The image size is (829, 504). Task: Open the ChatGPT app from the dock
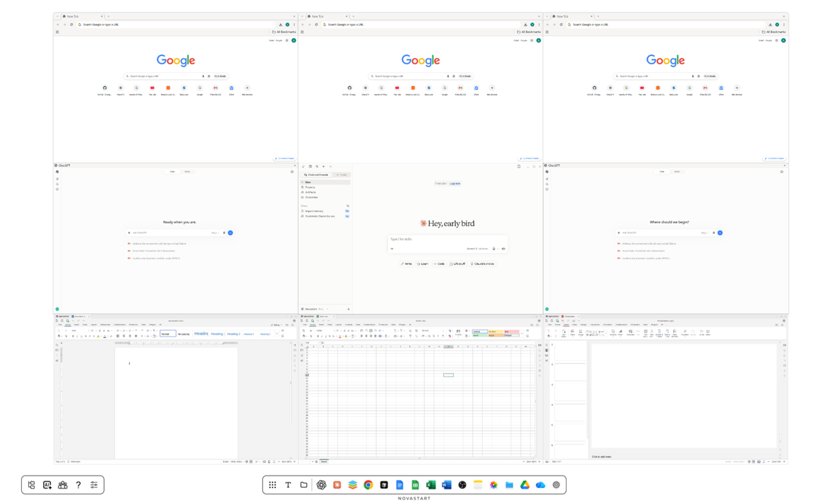pyautogui.click(x=322, y=485)
